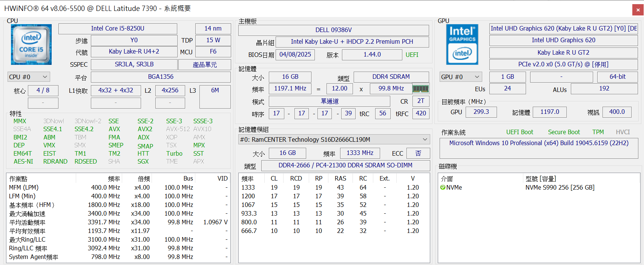This screenshot has height=265, width=644.
Task: Select the MFM (LPM) operating point row
Action: click(x=118, y=187)
